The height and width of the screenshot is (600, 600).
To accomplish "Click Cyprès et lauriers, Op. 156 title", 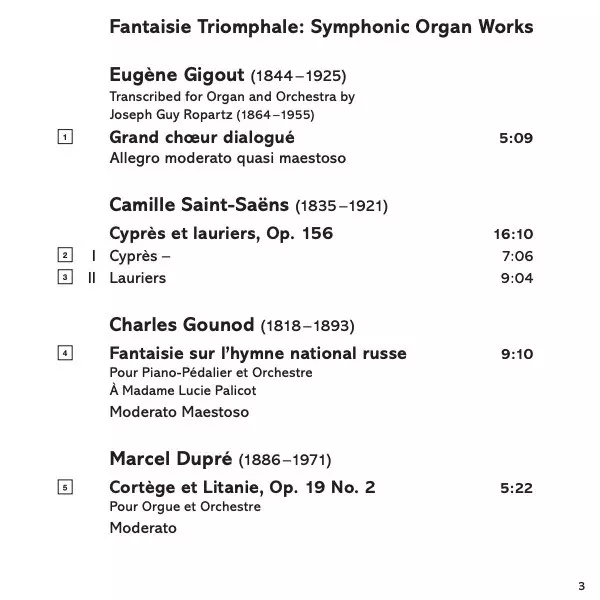I will click(221, 234).
